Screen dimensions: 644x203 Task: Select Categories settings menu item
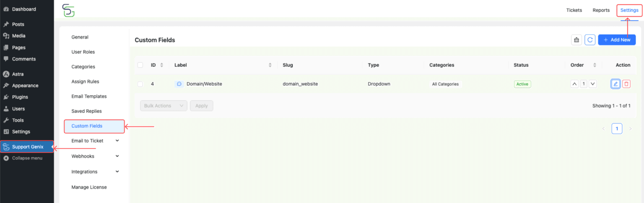pos(83,67)
